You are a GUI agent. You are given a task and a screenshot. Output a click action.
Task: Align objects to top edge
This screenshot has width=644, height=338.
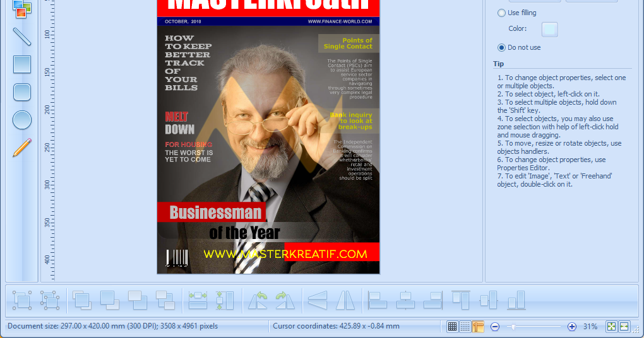click(461, 300)
